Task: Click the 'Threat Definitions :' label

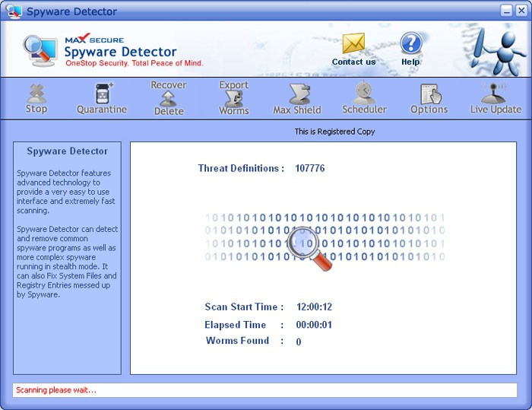Action: click(x=241, y=168)
